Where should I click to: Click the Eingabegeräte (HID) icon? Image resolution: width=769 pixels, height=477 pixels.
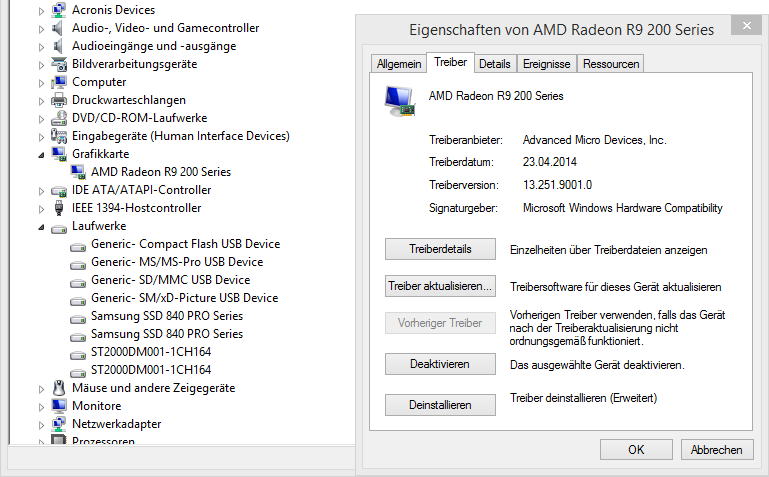[x=59, y=136]
